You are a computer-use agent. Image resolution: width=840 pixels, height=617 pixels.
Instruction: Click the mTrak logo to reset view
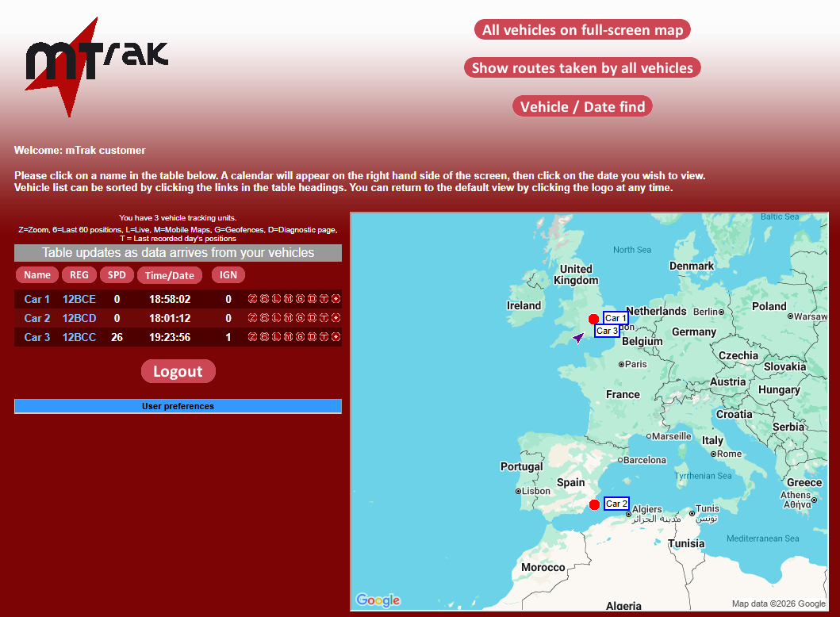point(97,66)
